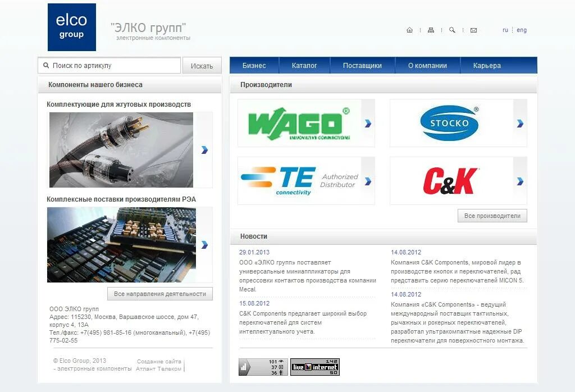Click the TE connectivity logo
The width and height of the screenshot is (575, 392).
(x=299, y=181)
